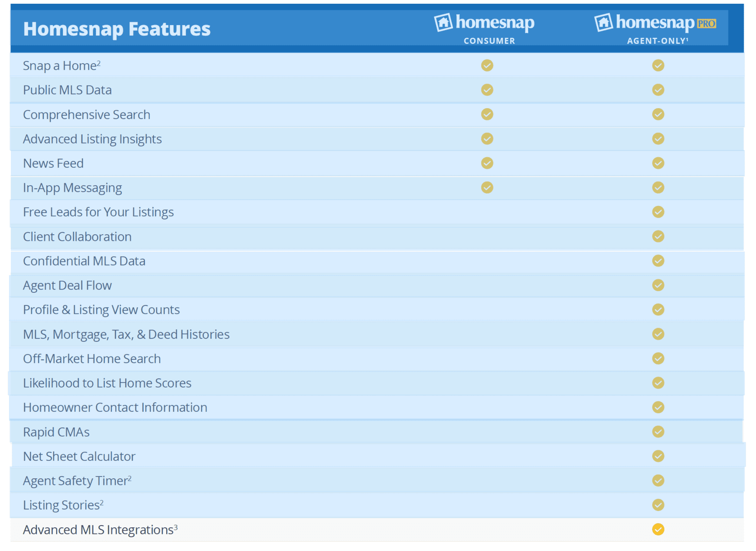Image resolution: width=756 pixels, height=551 pixels.
Task: Click the AGENT-ONLY column label
Action: pos(658,41)
